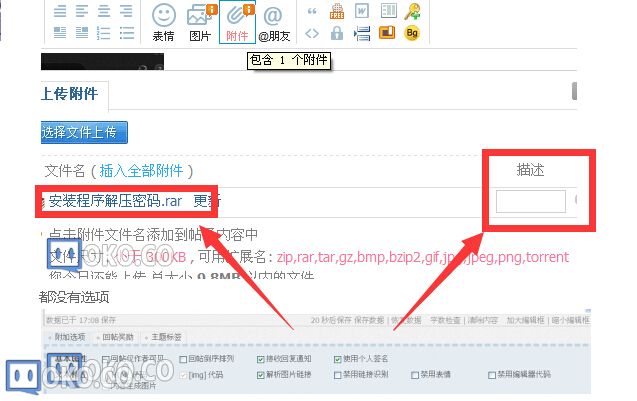637x401 pixels.
Task: Toggle the 接收回复通知 checkbox
Action: point(261,358)
